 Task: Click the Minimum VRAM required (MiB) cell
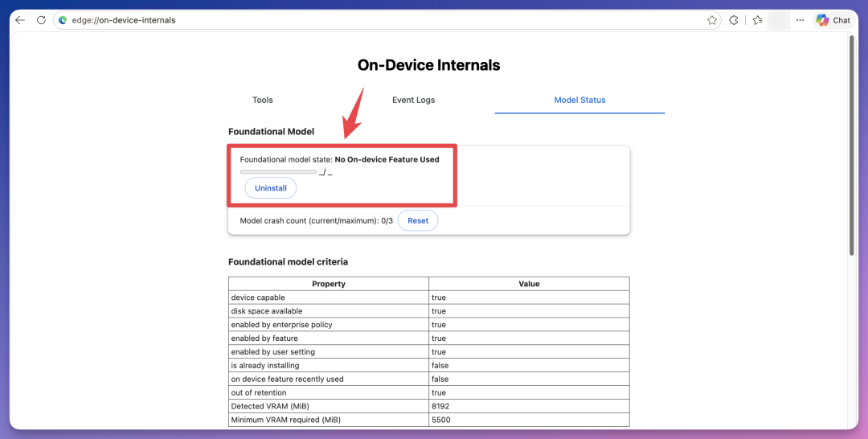point(328,420)
